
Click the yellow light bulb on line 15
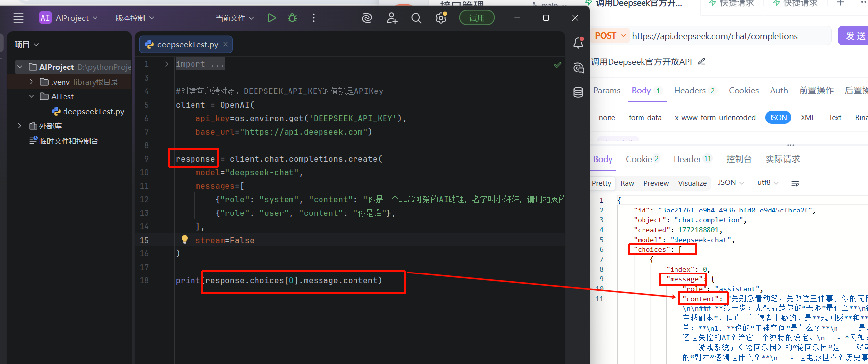pos(185,240)
